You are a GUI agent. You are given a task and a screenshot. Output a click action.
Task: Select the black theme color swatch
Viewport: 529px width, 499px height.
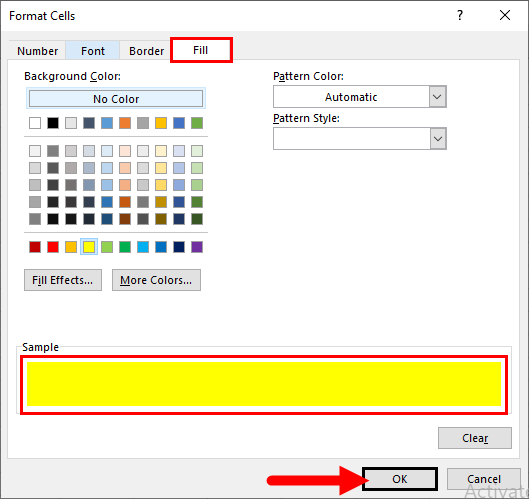tap(53, 123)
